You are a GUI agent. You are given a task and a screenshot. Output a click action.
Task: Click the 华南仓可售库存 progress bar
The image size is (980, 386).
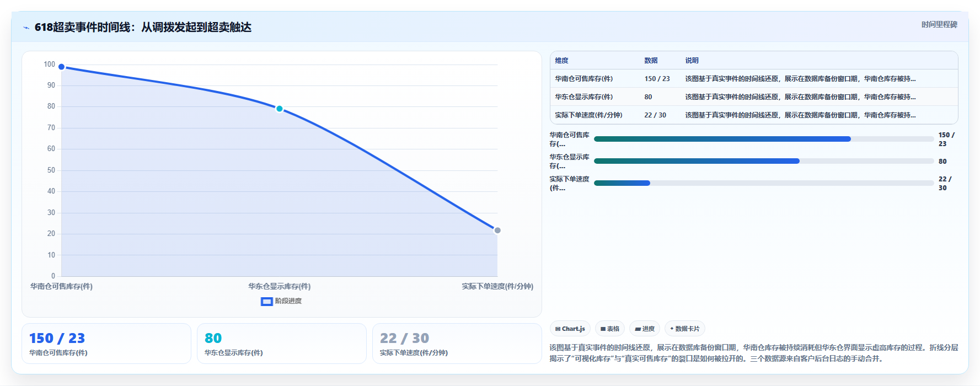(764, 139)
